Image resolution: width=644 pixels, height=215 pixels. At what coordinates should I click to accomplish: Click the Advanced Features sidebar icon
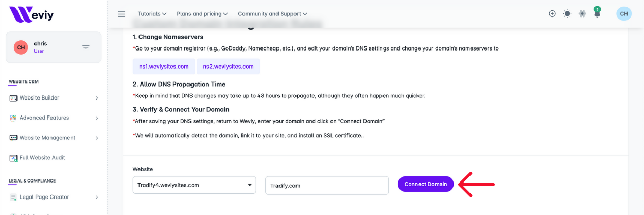coord(13,118)
